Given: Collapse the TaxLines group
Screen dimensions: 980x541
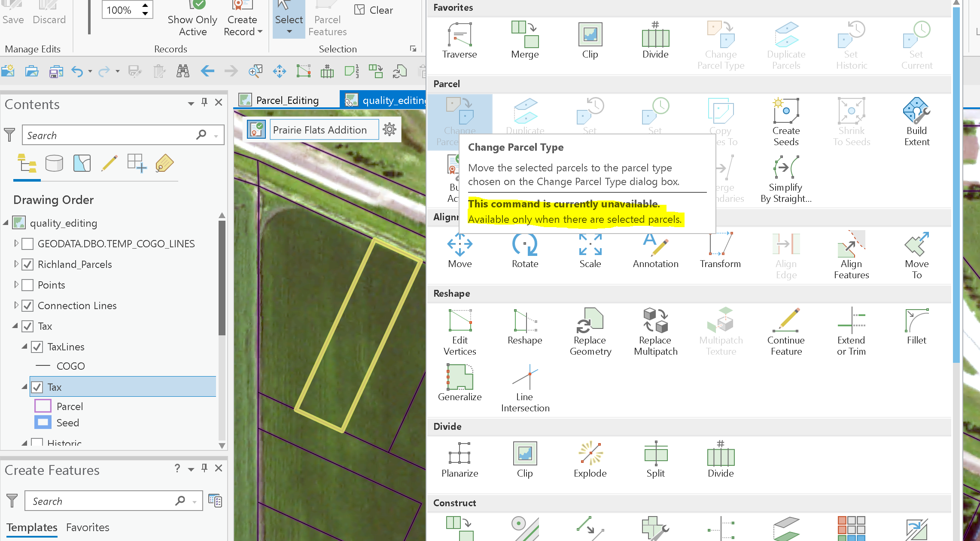Looking at the screenshot, I should tap(26, 347).
